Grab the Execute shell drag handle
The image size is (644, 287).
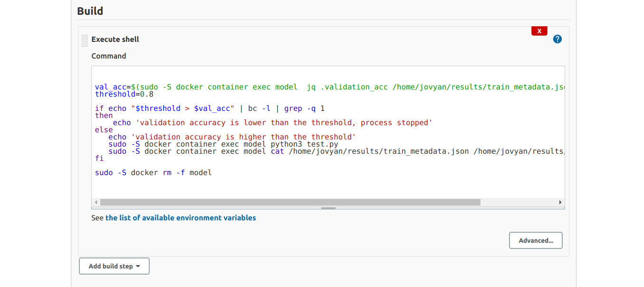coord(85,40)
